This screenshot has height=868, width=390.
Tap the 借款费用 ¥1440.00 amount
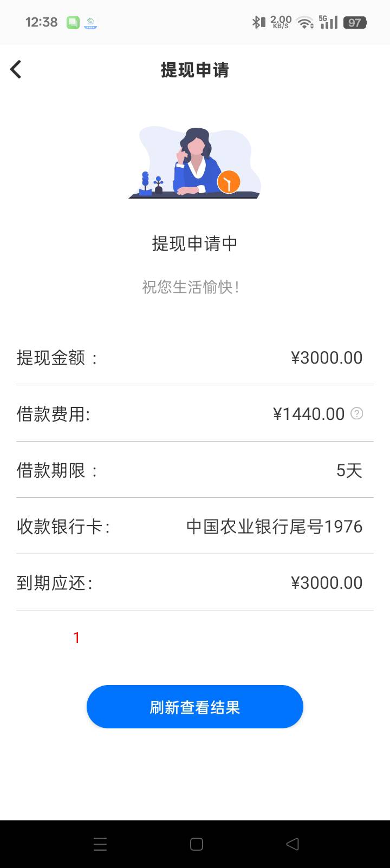click(x=309, y=414)
